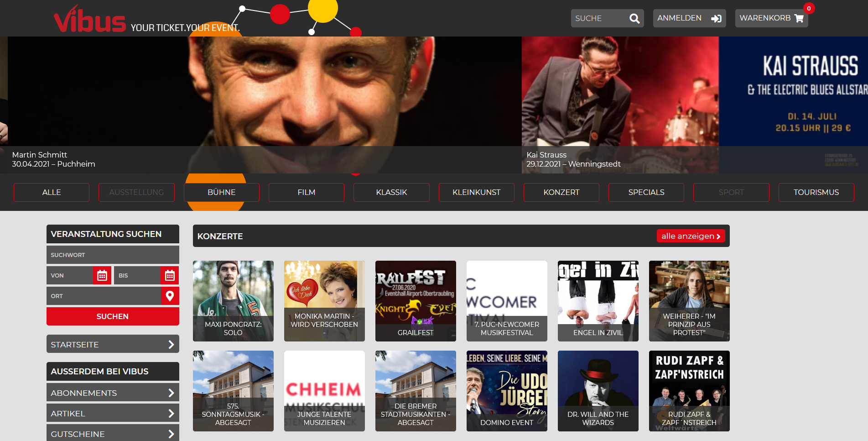Select the SPECIALS category tab
868x441 pixels.
coord(646,192)
